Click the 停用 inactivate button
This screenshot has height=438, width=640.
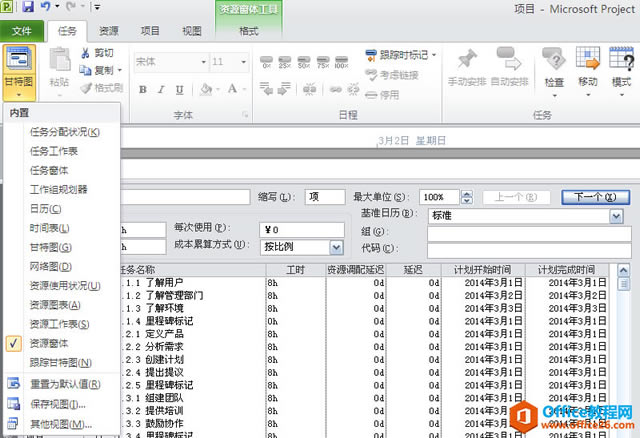click(x=382, y=95)
